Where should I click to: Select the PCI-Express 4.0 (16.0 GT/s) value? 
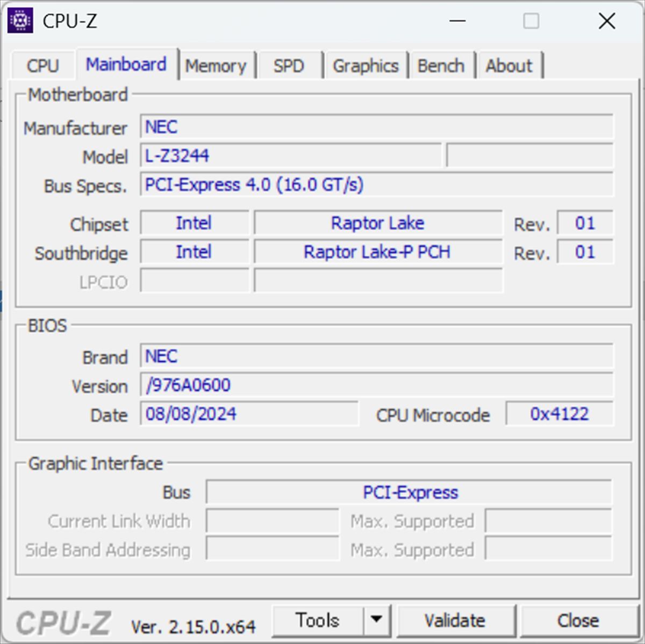point(377,184)
